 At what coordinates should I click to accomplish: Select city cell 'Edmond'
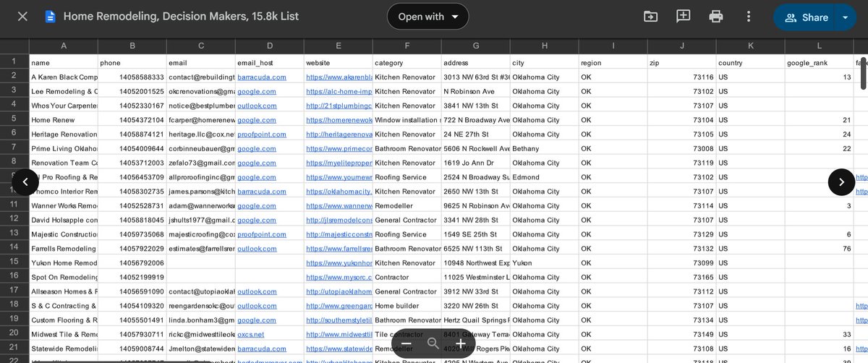point(544,177)
